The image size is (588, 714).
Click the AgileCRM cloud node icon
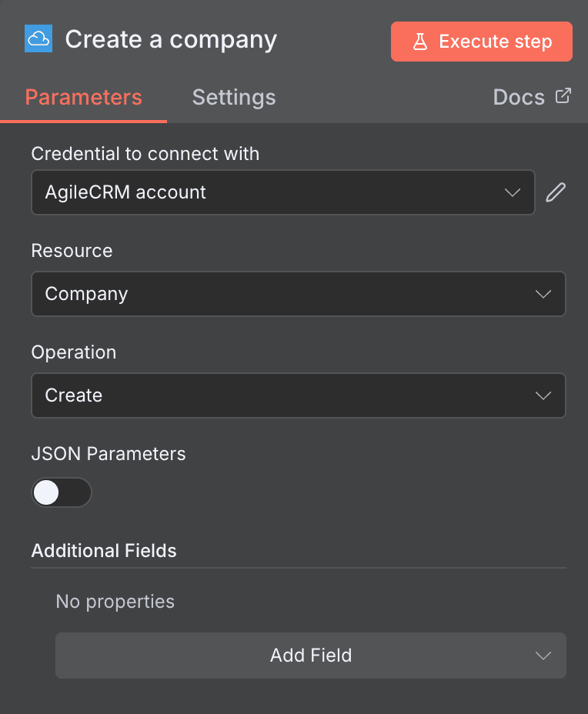(38, 38)
